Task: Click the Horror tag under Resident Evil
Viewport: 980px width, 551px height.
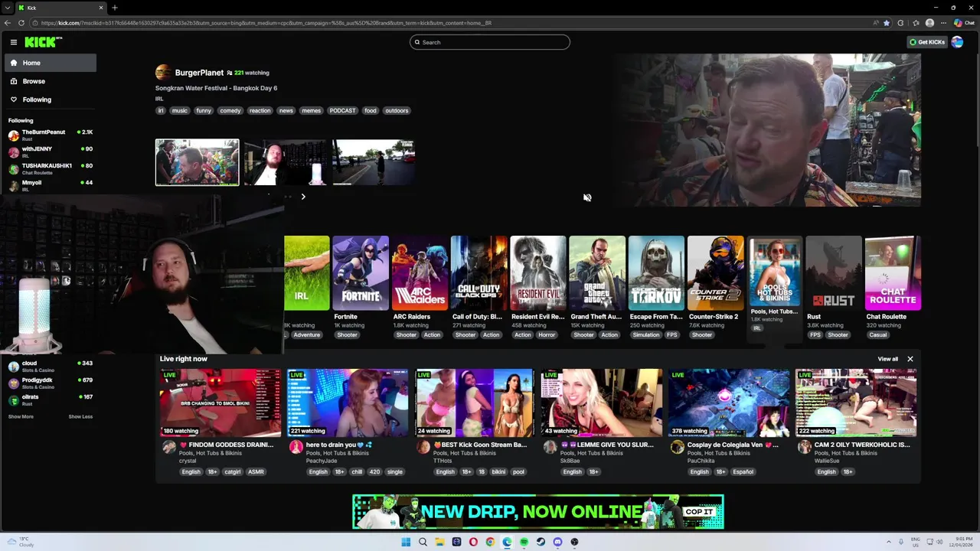Action: 547,334
